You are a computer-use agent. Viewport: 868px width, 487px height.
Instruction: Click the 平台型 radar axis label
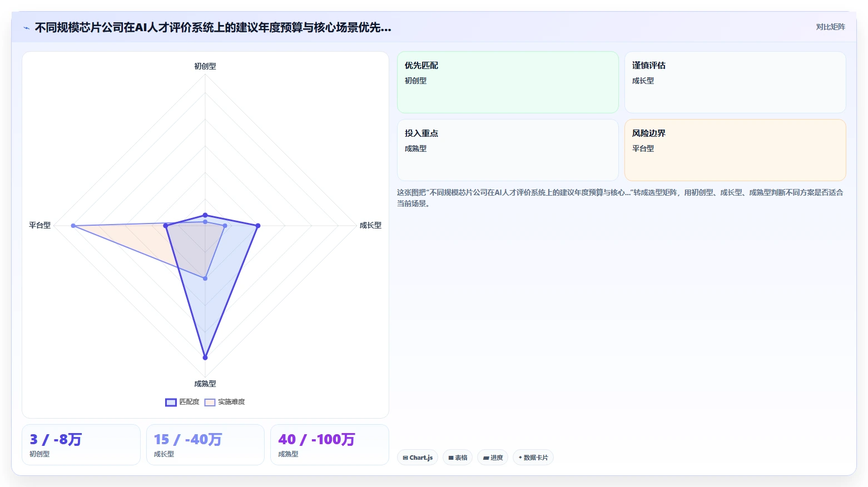[x=40, y=225]
